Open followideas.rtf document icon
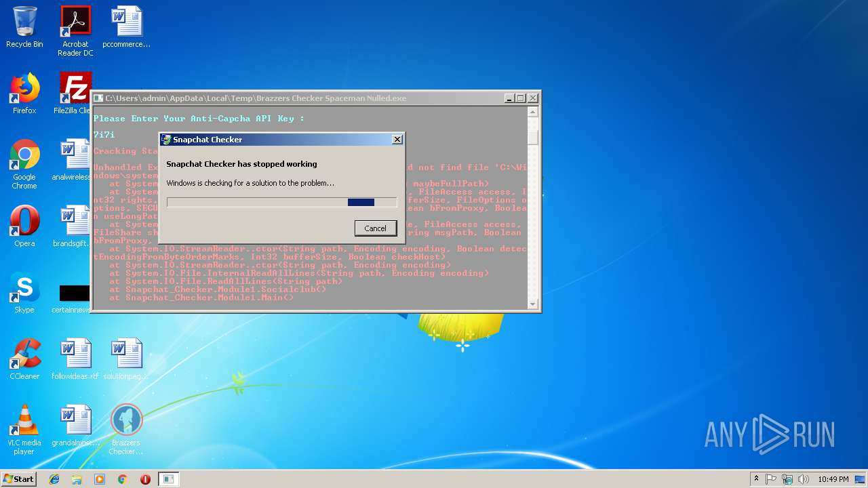This screenshot has width=868, height=488. tap(75, 359)
